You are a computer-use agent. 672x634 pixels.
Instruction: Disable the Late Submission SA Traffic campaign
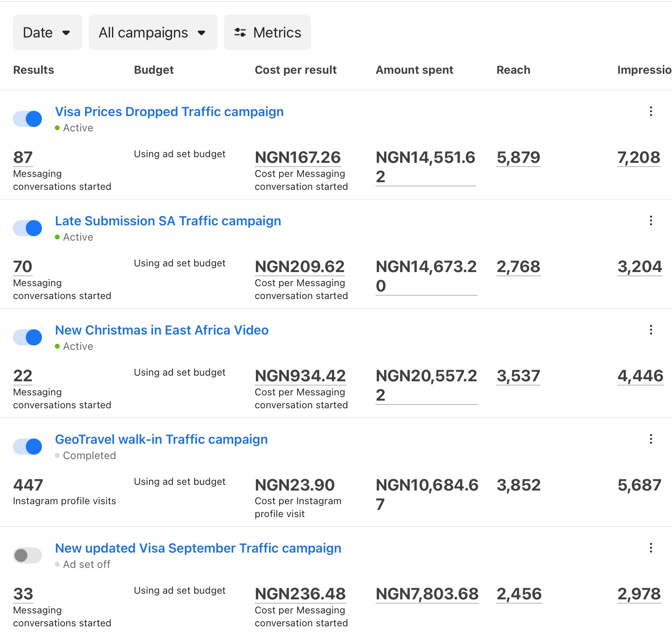point(27,228)
